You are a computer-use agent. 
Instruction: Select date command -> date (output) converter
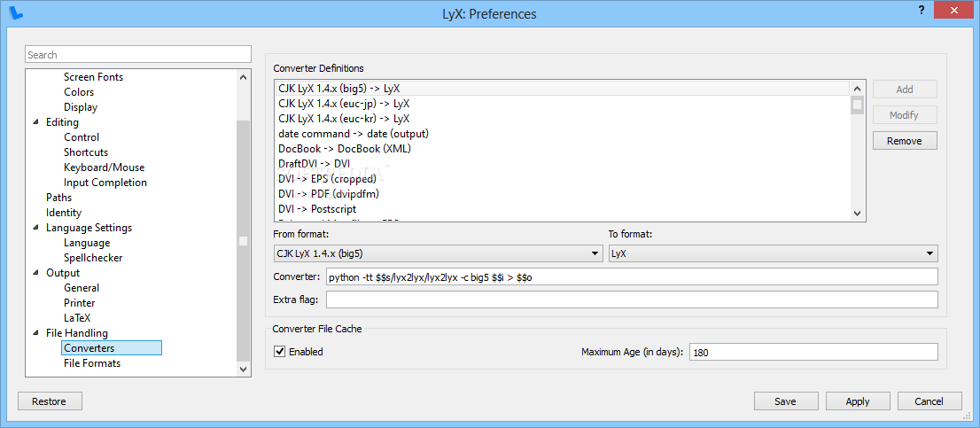pos(562,134)
